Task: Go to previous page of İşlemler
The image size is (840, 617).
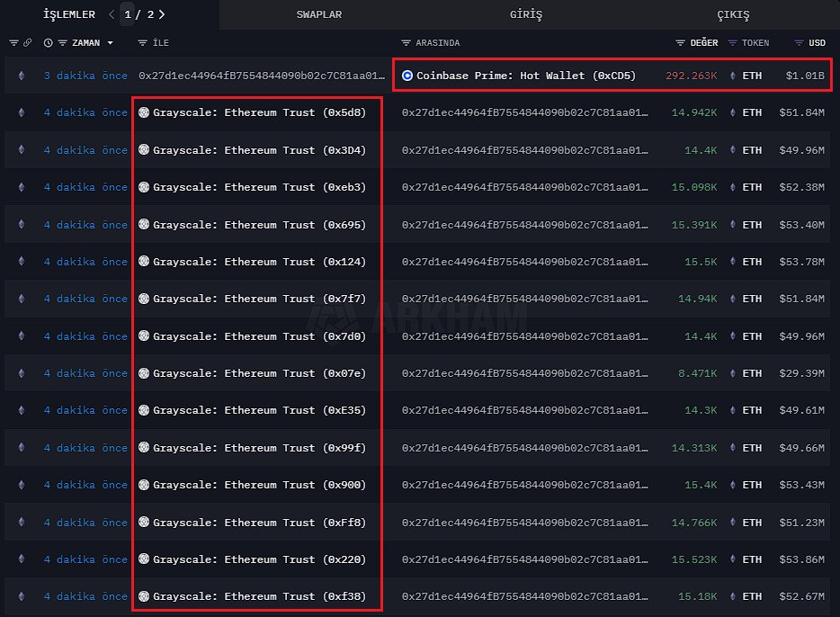Action: click(x=112, y=14)
